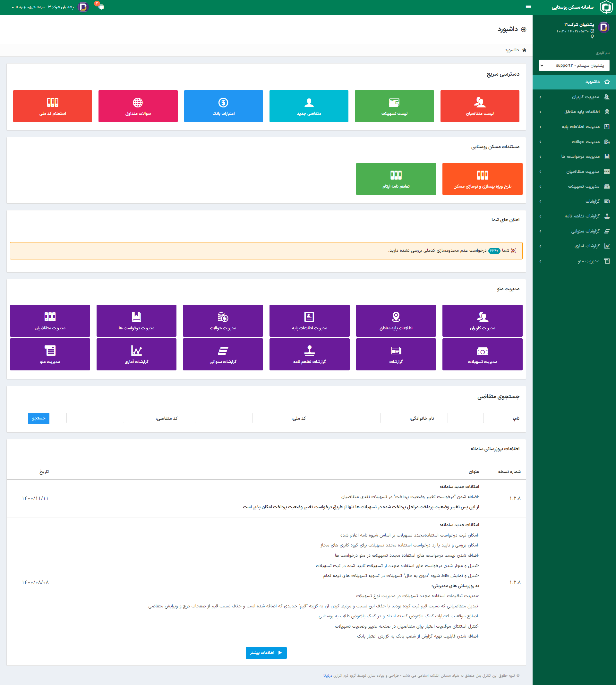Viewport: 616px width, 685px height.
Task: Open the اعتبارات بانک dollar tile
Action: pos(223,106)
